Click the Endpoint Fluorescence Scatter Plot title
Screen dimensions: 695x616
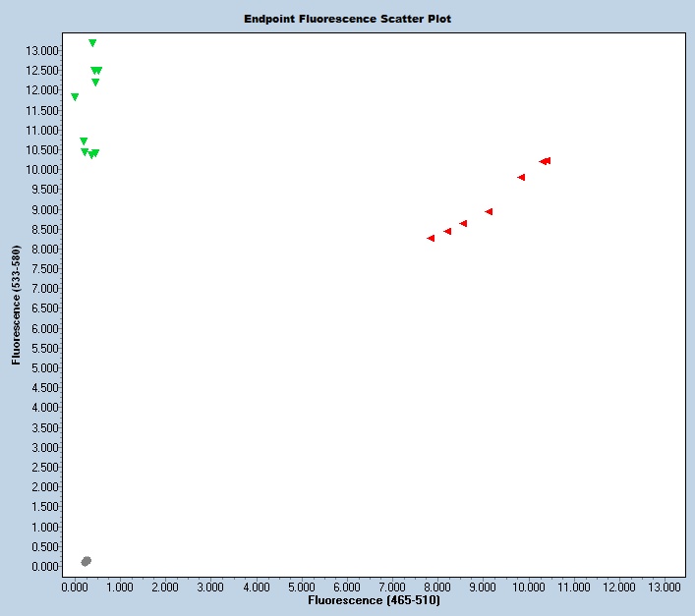348,19
